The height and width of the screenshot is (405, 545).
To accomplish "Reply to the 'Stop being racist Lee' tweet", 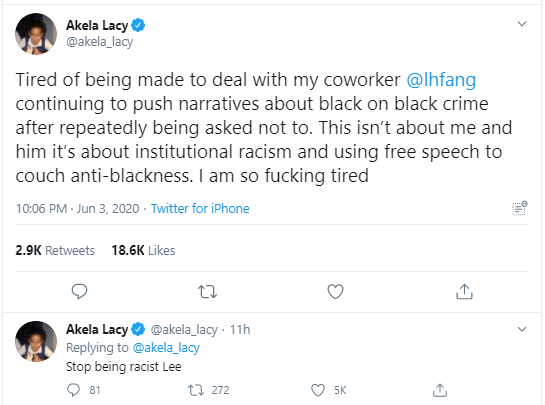I will (x=73, y=390).
